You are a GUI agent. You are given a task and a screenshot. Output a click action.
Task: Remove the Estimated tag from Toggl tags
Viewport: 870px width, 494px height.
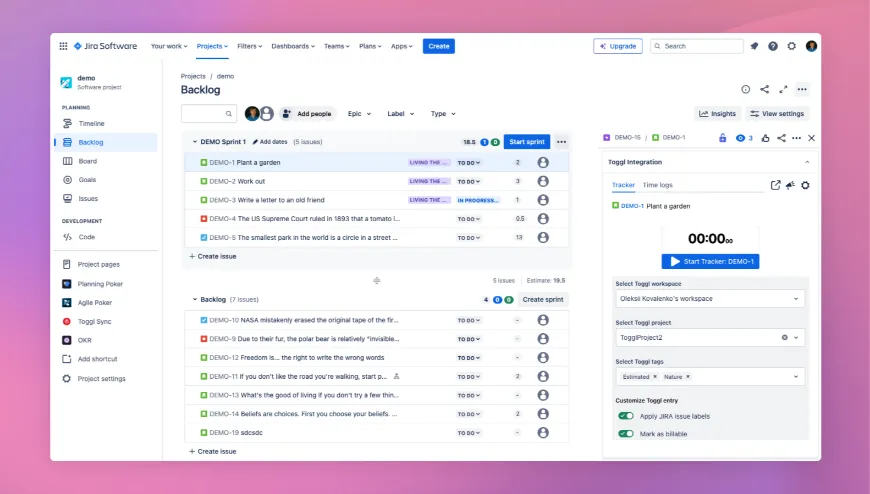point(655,377)
